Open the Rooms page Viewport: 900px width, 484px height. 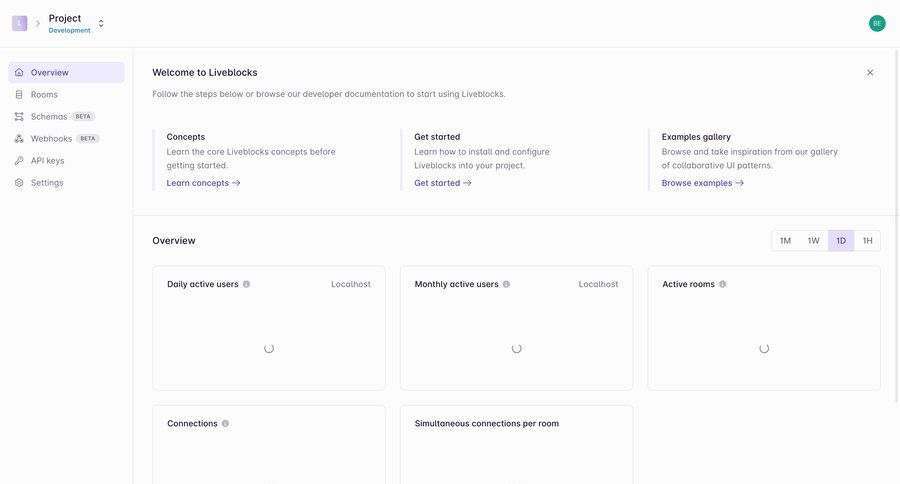point(66,94)
